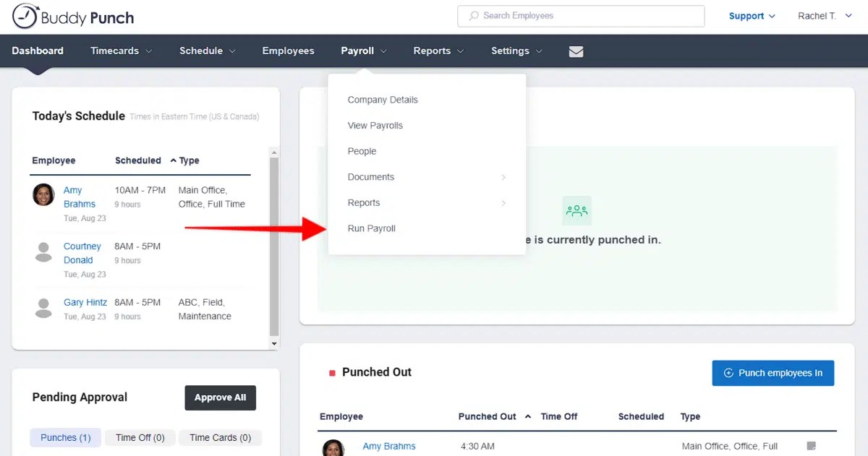Click the green punched-in employees group icon

[x=576, y=210]
